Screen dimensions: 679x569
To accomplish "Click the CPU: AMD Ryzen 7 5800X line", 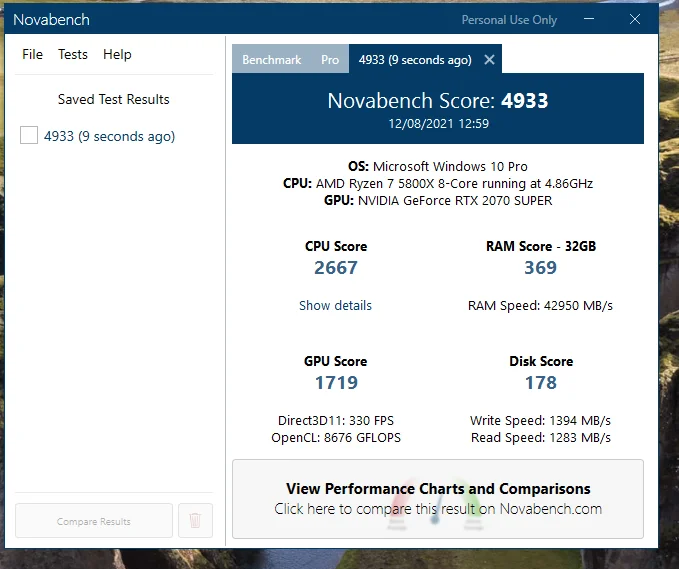I will pos(438,184).
